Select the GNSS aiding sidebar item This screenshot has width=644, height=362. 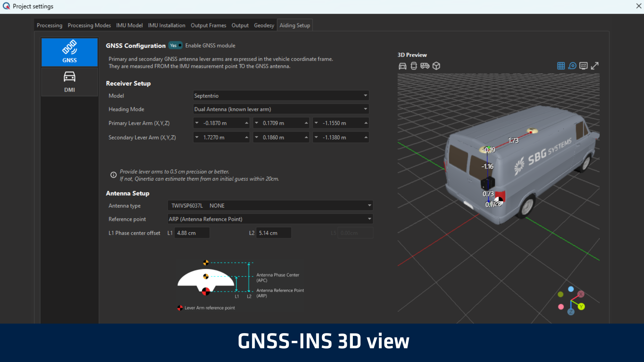(x=69, y=52)
